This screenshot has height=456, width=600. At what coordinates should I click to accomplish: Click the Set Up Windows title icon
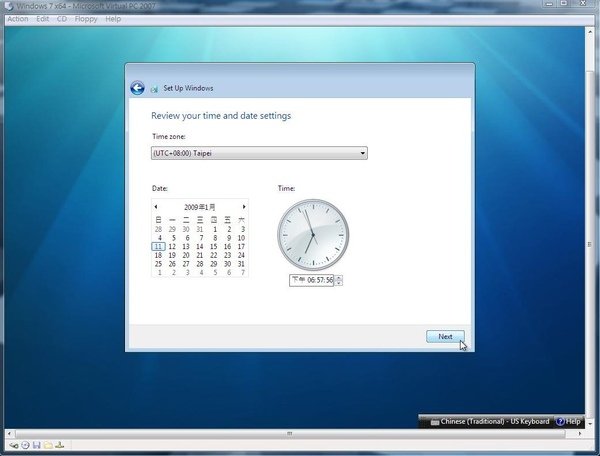tap(154, 89)
